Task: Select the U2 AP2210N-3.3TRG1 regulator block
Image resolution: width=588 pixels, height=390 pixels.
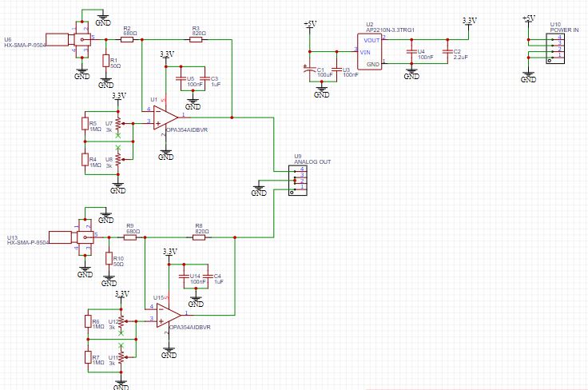Action: (x=370, y=50)
